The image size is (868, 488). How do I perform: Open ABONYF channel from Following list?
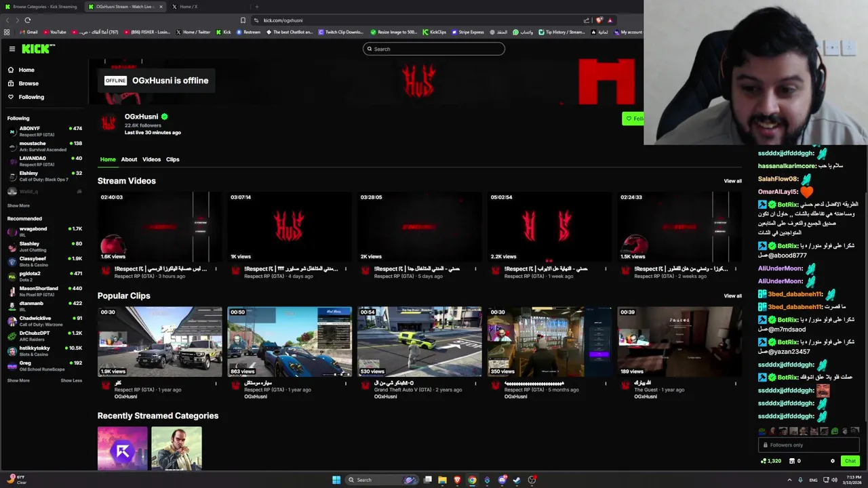[45, 131]
